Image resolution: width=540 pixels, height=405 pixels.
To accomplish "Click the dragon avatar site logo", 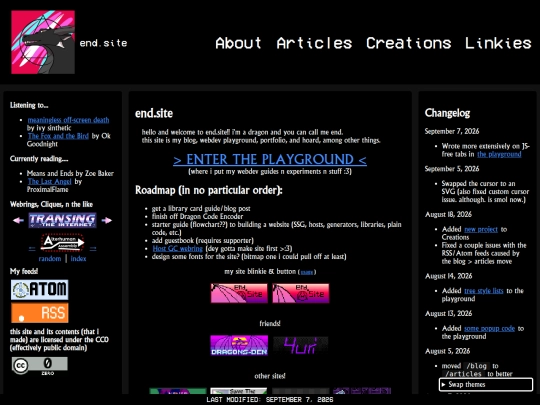I will (43, 42).
